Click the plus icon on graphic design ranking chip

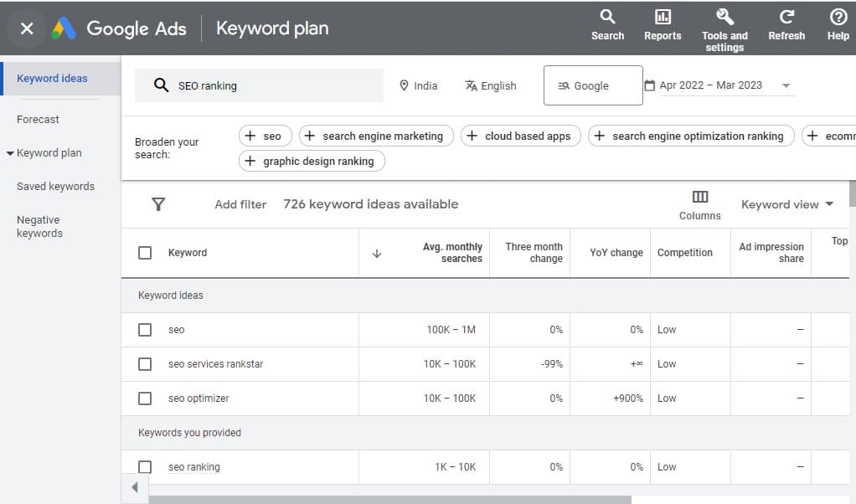[250, 161]
